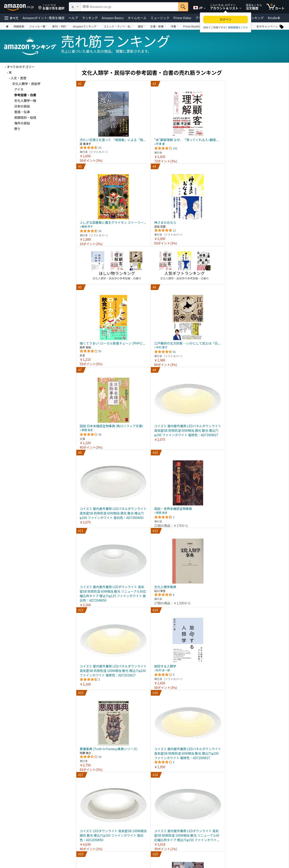The image size is (289, 868).
Task: Click inside the Amazon search field
Action: coord(129,7)
